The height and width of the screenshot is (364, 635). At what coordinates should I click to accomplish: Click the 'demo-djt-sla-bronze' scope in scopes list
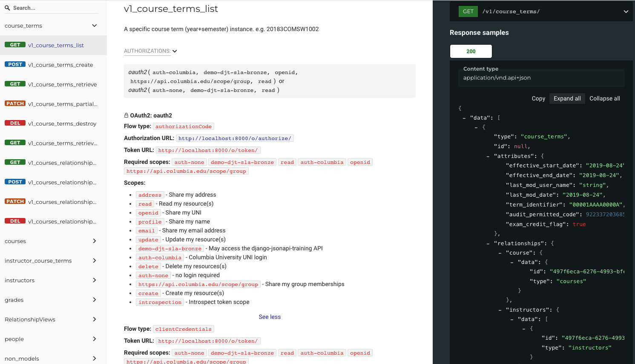tap(170, 249)
